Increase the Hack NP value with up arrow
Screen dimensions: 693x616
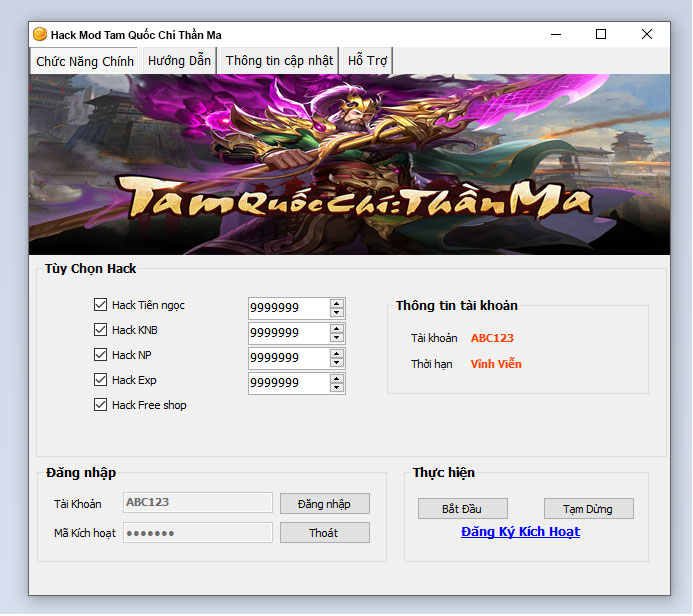[x=337, y=354]
